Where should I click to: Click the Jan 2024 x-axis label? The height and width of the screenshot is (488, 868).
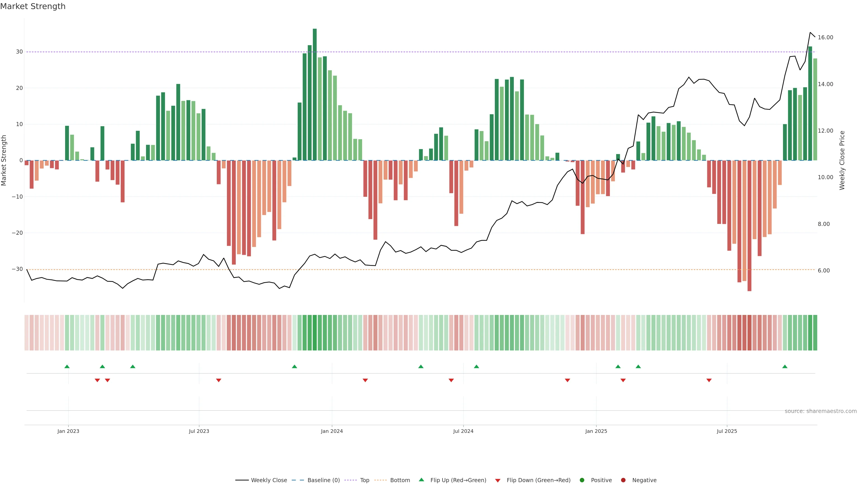tap(332, 431)
